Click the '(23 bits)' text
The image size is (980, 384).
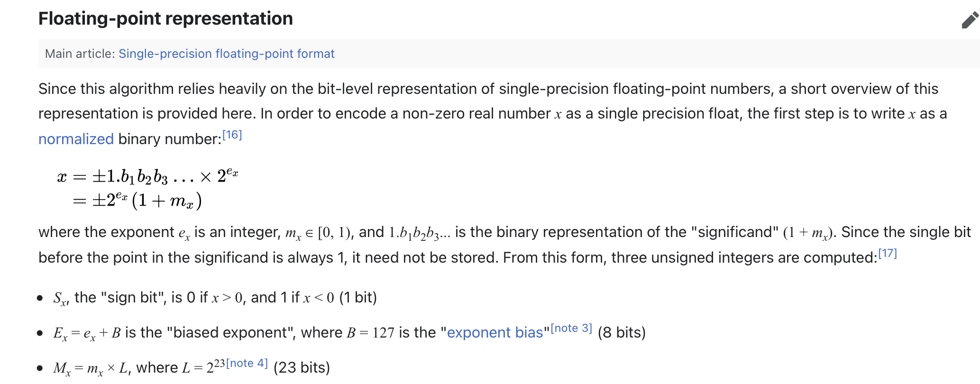tap(302, 367)
